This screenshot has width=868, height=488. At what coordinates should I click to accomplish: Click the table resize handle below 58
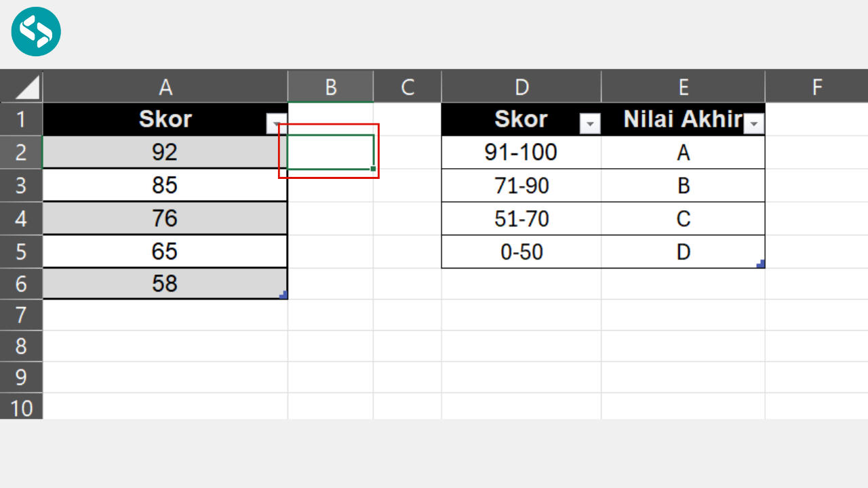283,295
